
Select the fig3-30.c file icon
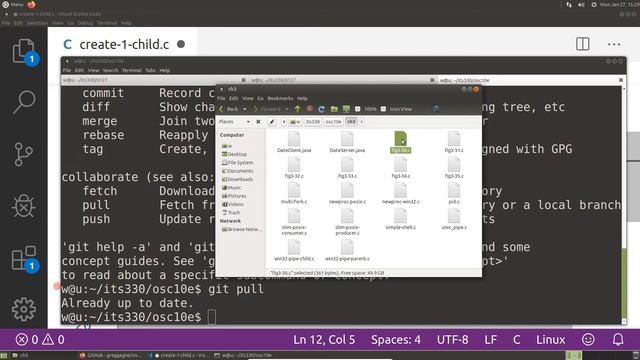400,139
